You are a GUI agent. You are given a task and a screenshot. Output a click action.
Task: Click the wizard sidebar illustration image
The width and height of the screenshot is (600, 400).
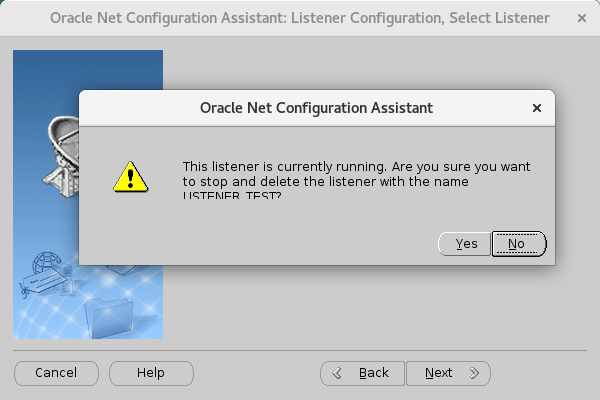pos(88,194)
